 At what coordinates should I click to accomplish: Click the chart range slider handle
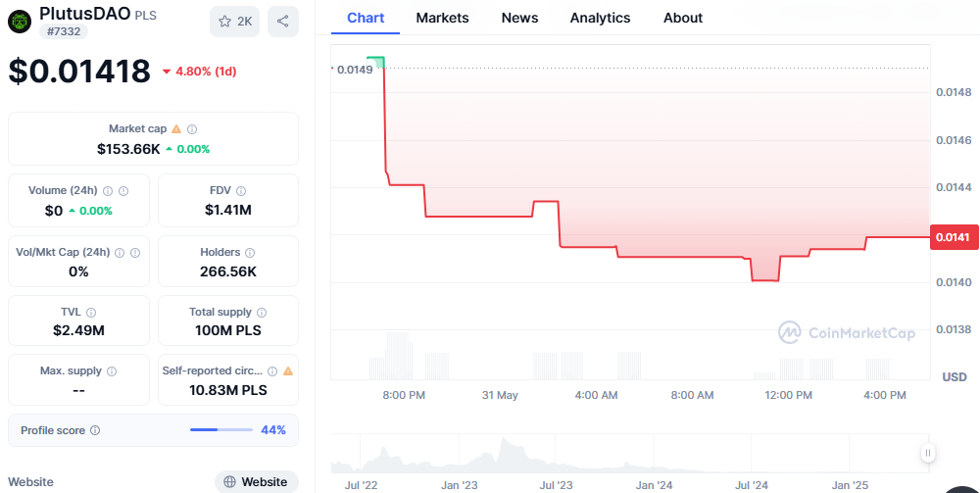(927, 452)
